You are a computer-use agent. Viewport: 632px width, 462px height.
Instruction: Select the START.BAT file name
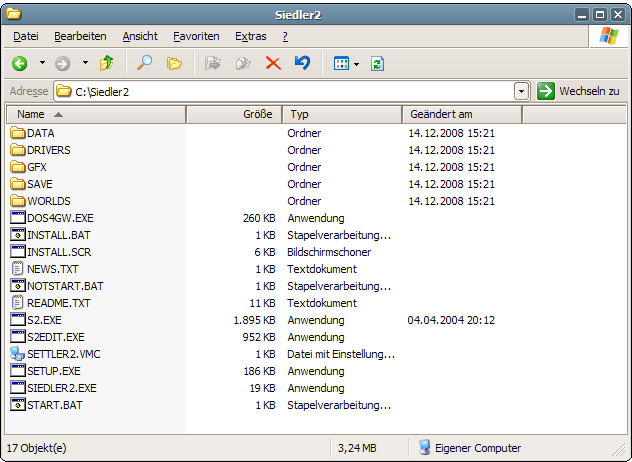pyautogui.click(x=54, y=405)
